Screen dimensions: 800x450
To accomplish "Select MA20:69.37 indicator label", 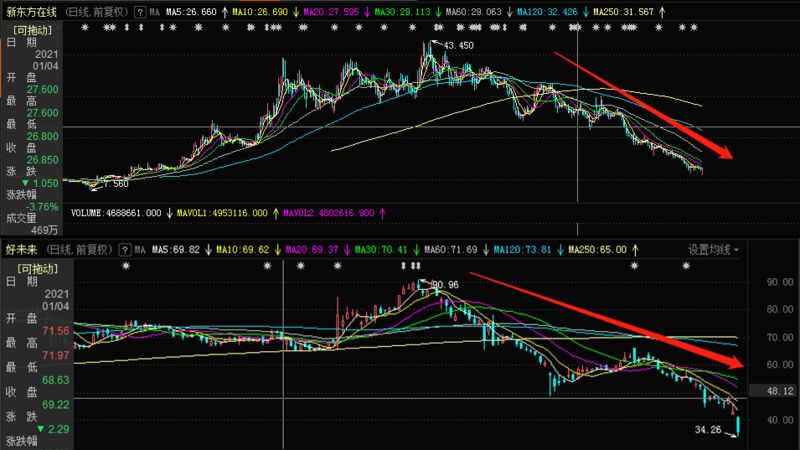I will pyautogui.click(x=312, y=249).
